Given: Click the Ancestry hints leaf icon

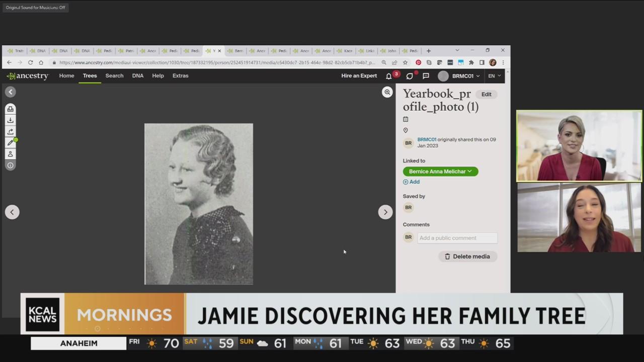Looking at the screenshot, I should tap(410, 76).
